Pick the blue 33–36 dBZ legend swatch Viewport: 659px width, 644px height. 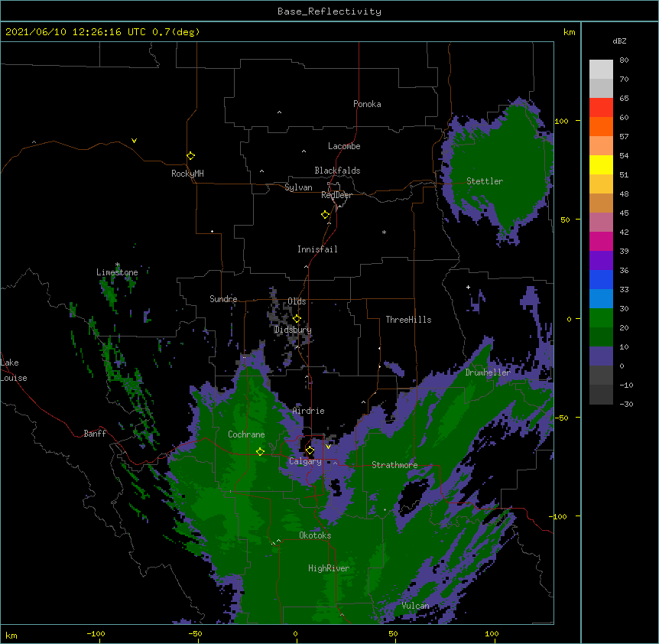click(601, 279)
